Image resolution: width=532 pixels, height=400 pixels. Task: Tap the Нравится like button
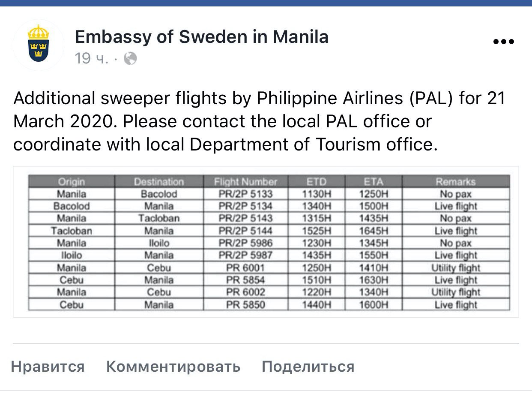(48, 367)
